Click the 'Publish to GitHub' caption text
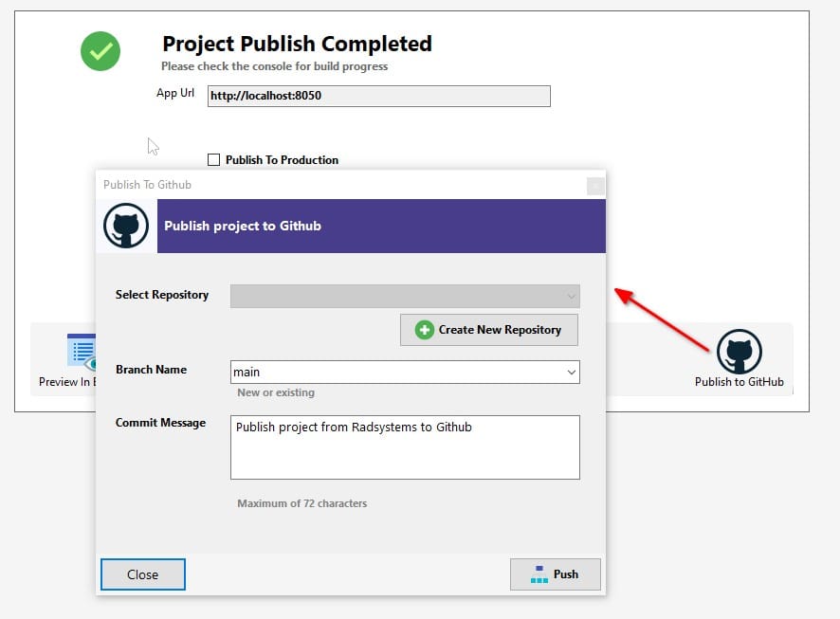 740,382
